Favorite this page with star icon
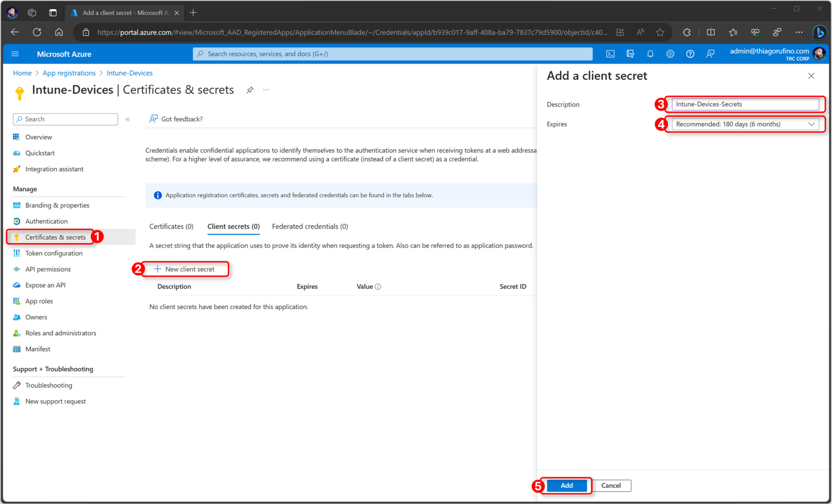This screenshot has height=504, width=832. [x=660, y=32]
